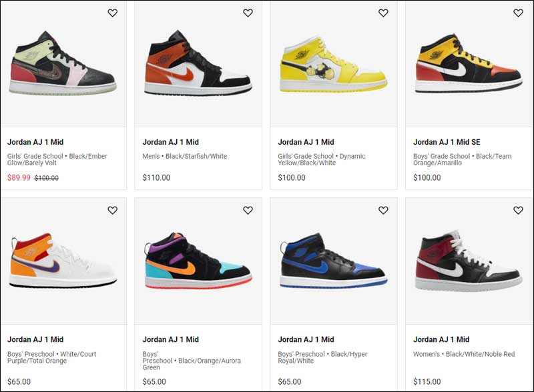Select the Girls' Grade School Dynamic Yellow description

tap(322, 159)
